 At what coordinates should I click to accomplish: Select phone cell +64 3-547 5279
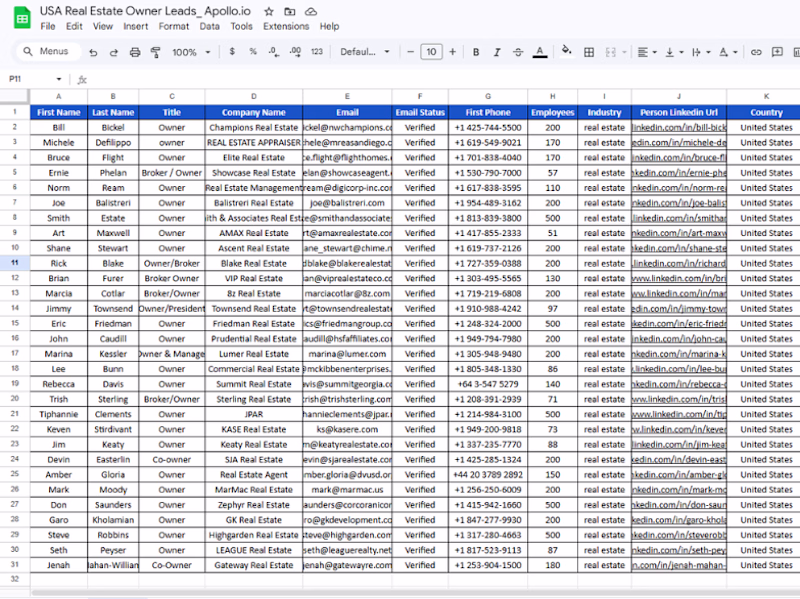488,384
